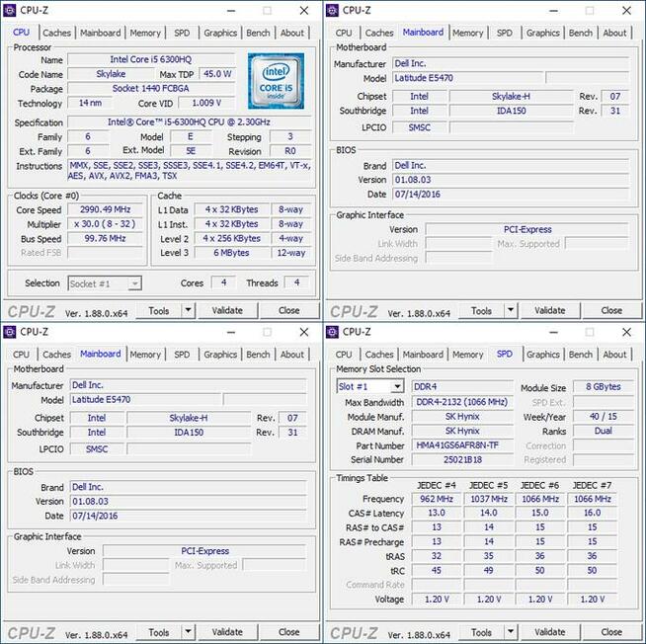Click Validate button in CPU tab window
The image size is (646, 644).
(x=227, y=310)
